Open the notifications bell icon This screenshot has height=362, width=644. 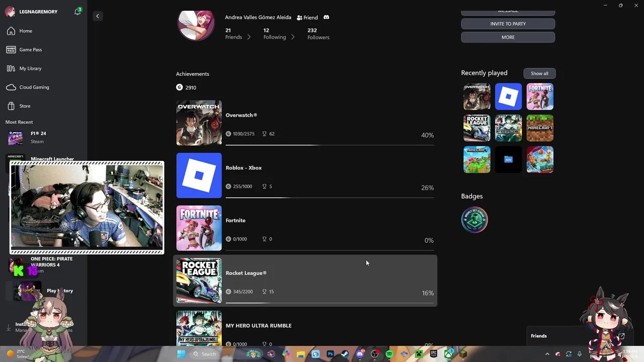point(77,12)
